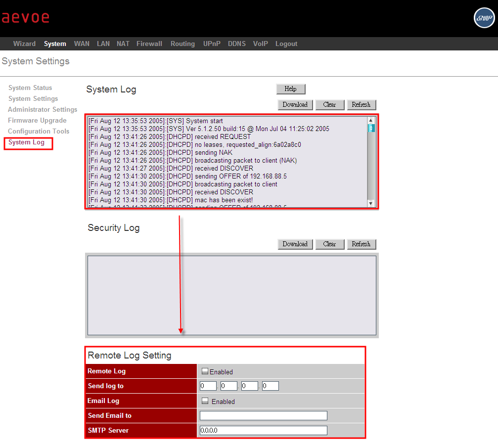Image resolution: width=498 pixels, height=448 pixels.
Task: Enable the Remote Log checkbox
Action: click(205, 371)
